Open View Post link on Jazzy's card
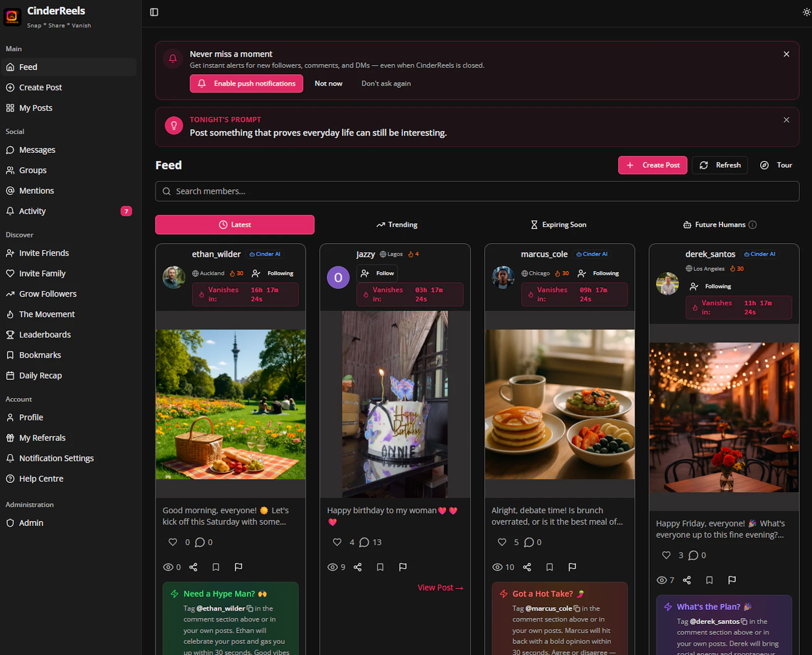The height and width of the screenshot is (655, 812). click(x=441, y=588)
